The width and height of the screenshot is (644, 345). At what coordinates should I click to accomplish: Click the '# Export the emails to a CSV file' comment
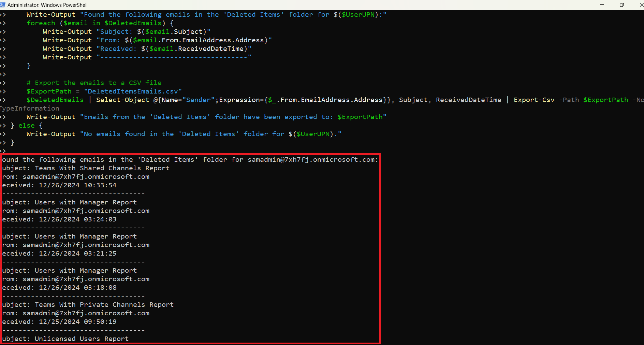[94, 83]
